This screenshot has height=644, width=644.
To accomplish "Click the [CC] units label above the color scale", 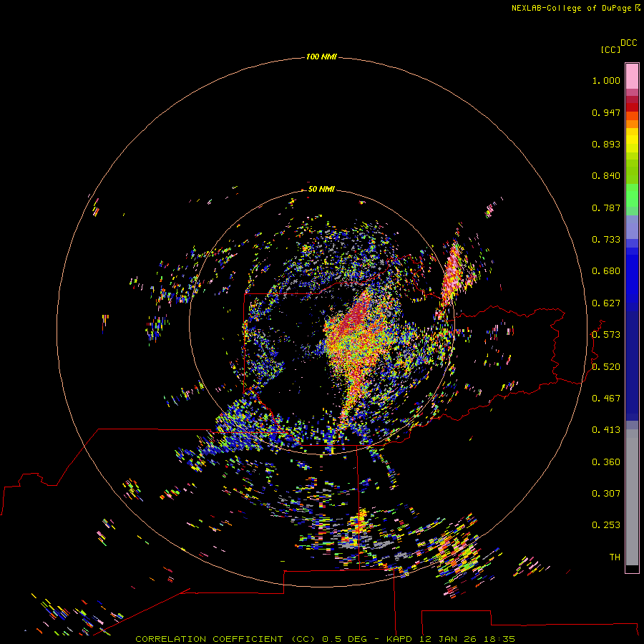I will coord(610,49).
